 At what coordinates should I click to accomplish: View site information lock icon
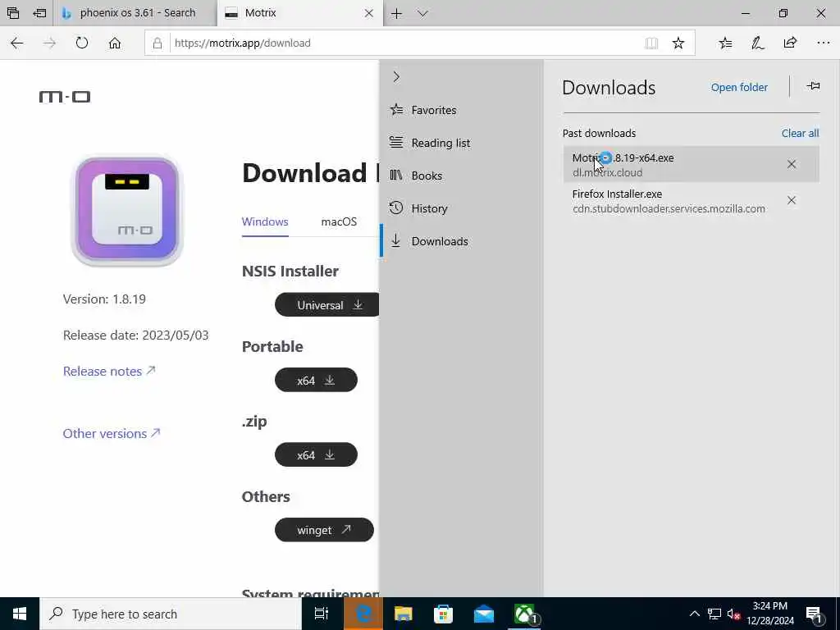click(x=157, y=43)
